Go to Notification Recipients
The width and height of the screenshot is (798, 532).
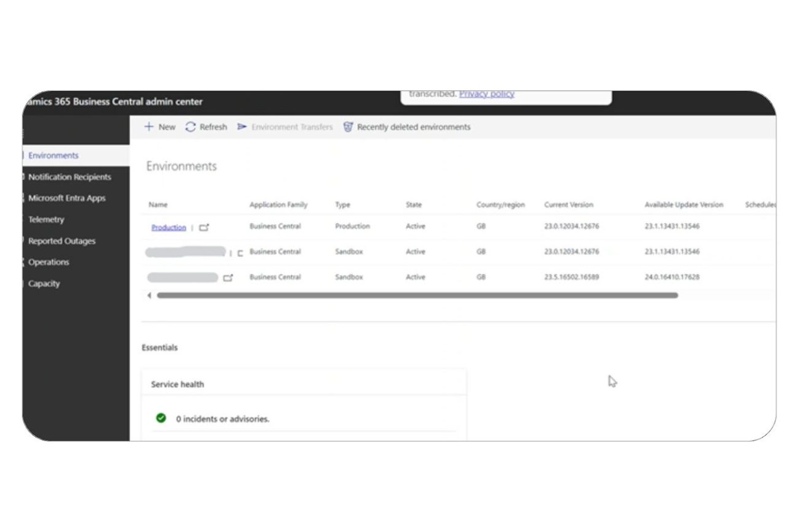69,177
